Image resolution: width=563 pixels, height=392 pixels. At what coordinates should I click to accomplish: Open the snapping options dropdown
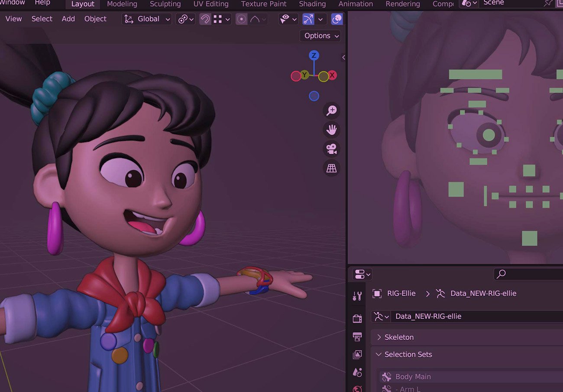(221, 19)
